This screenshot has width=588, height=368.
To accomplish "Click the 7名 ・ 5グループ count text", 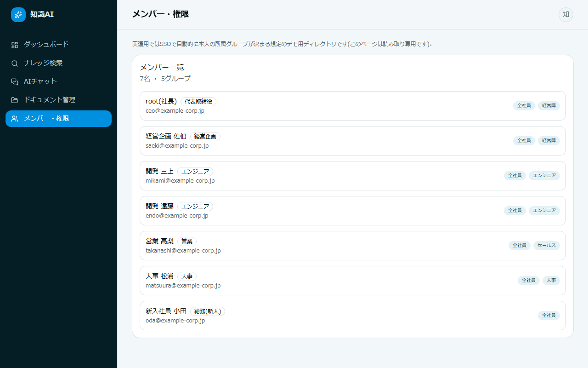I will [165, 79].
